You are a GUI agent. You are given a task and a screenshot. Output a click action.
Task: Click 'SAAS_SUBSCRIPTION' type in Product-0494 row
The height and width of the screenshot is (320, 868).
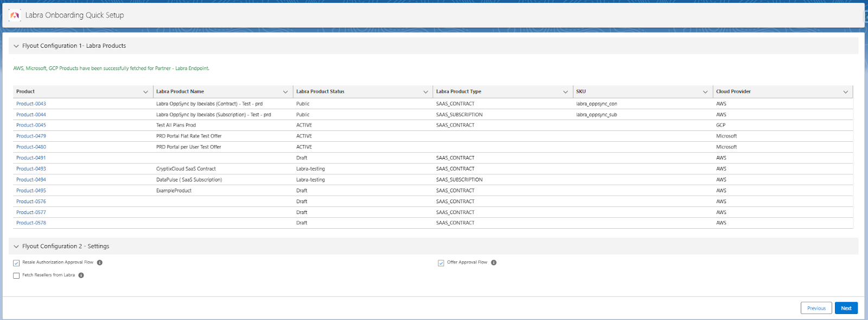point(459,180)
